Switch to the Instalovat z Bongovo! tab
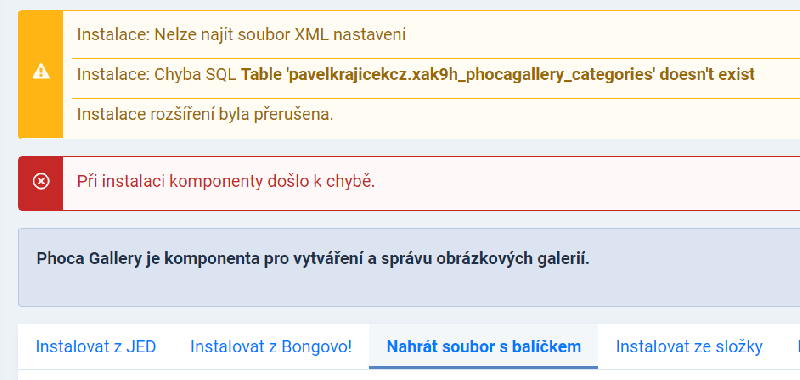Viewport: 800px width, 380px height. point(271,347)
